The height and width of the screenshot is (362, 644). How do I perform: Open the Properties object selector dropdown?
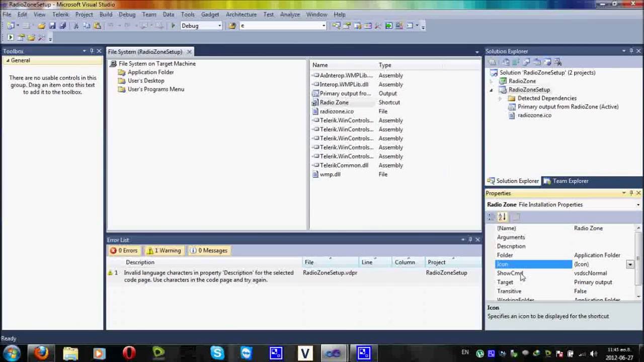[638, 205]
